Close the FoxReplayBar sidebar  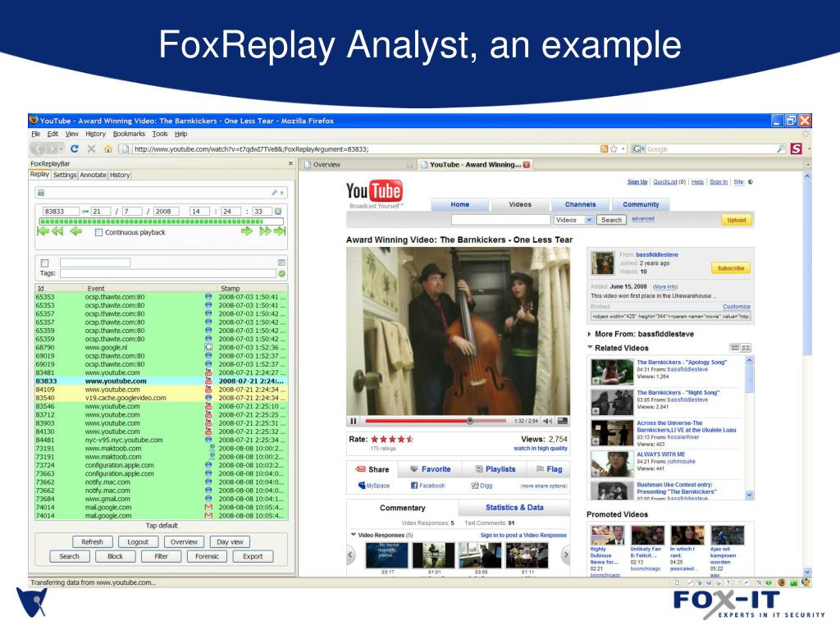pos(291,163)
